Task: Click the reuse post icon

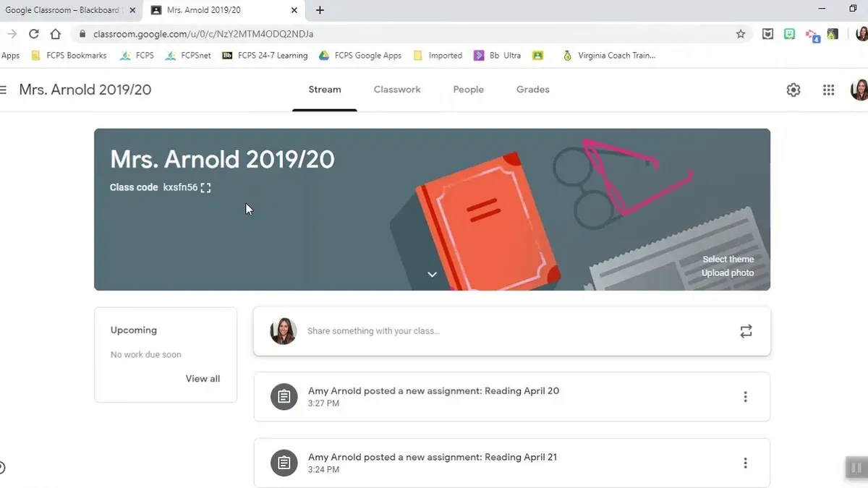Action: 746,331
